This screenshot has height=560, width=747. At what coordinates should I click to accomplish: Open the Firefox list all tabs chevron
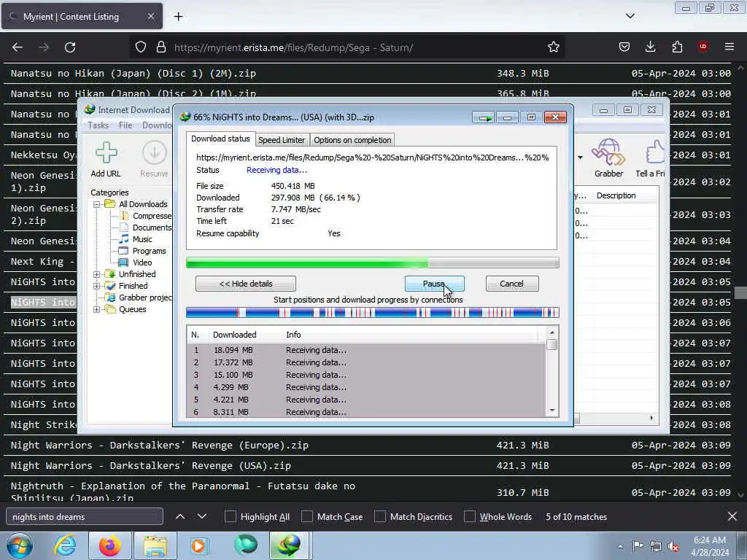pos(630,16)
